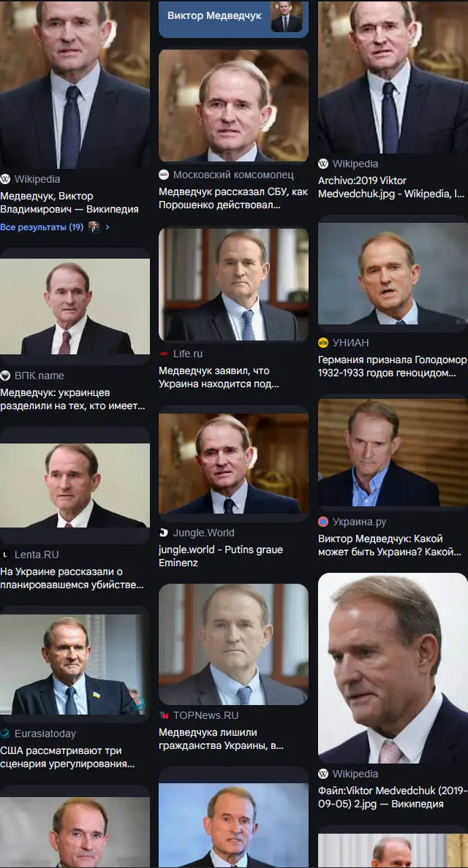Click the ВПК.name source favicon
The height and width of the screenshot is (868, 468).
click(5, 376)
